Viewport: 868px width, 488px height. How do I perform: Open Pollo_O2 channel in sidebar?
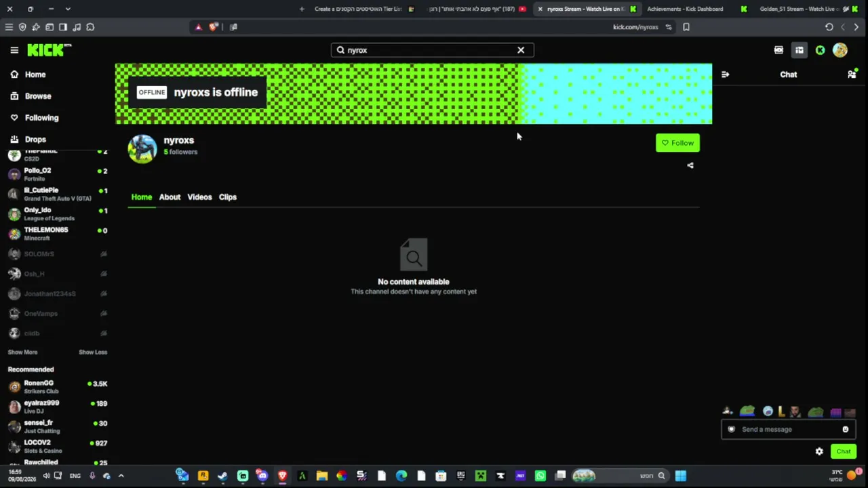point(58,174)
